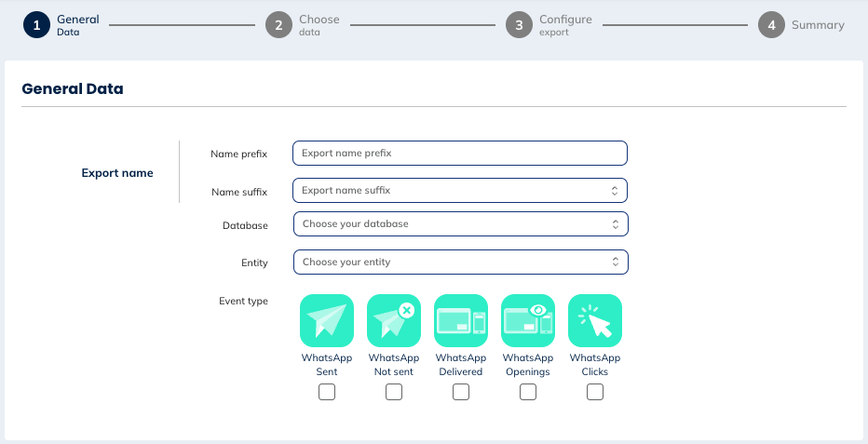This screenshot has height=444, width=868.
Task: Click the Name prefix label
Action: [x=238, y=154]
